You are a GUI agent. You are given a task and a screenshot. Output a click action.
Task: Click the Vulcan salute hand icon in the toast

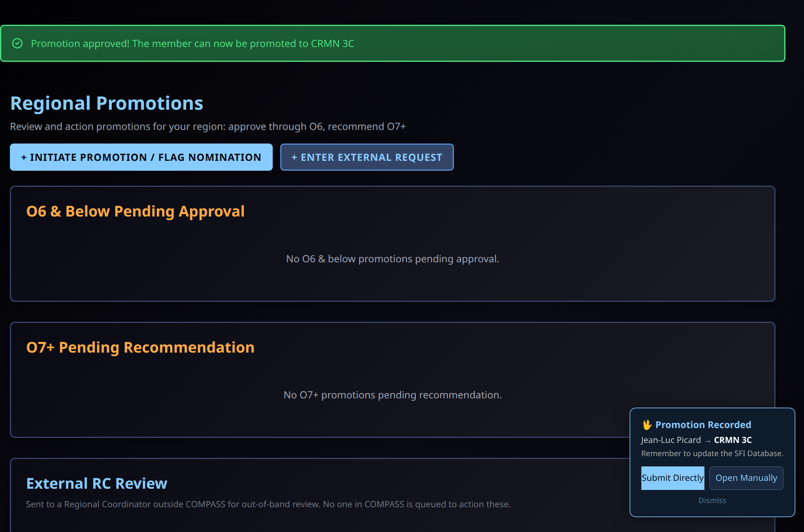tap(647, 425)
